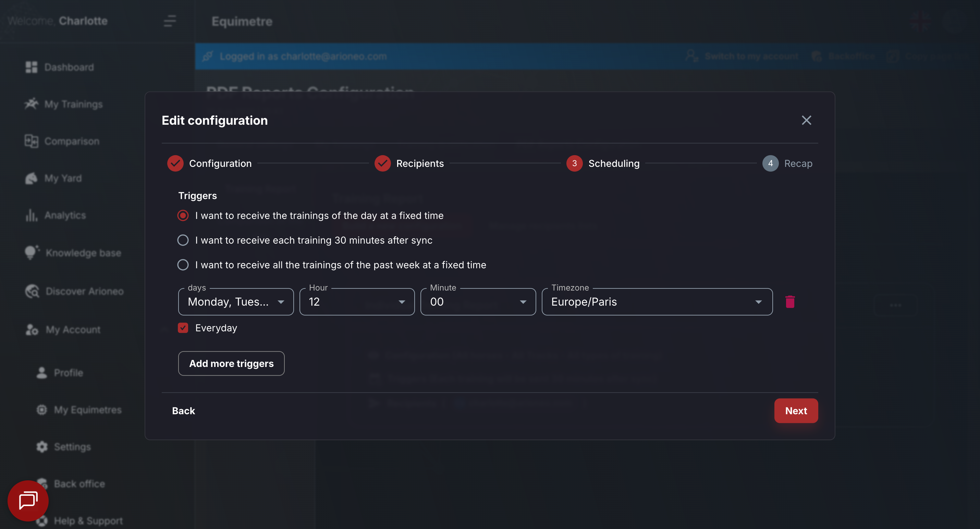Click the Profile person icon

pos(41,372)
